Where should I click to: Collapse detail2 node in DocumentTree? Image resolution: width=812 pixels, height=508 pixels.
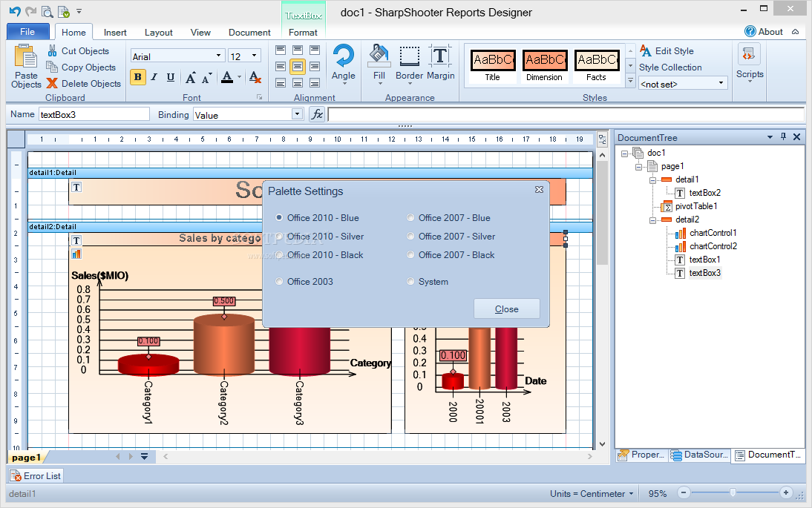tap(653, 220)
